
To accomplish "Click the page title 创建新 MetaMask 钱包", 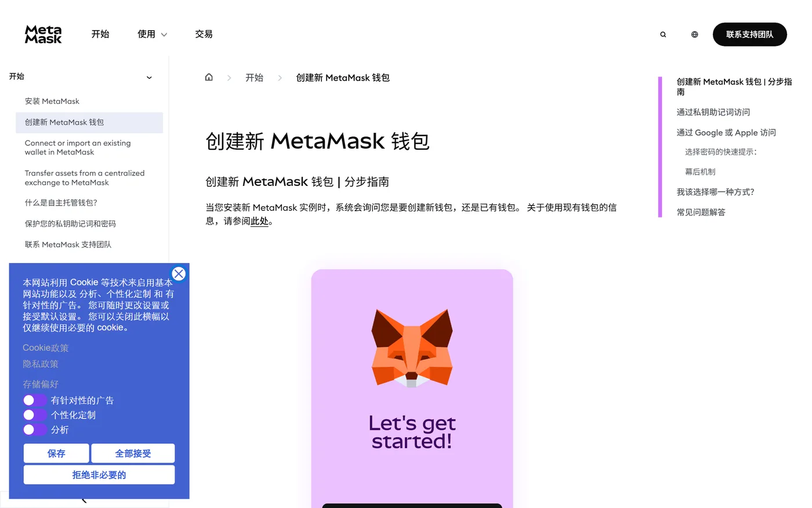I will [317, 141].
